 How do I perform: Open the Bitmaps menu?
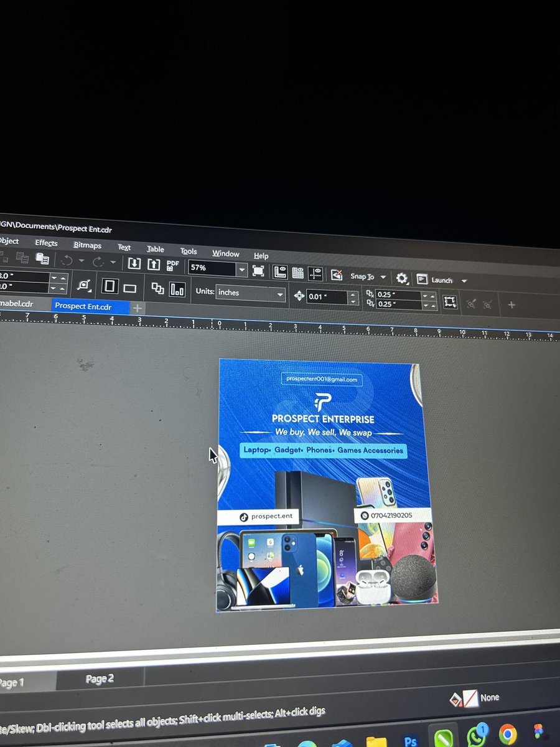(x=87, y=245)
